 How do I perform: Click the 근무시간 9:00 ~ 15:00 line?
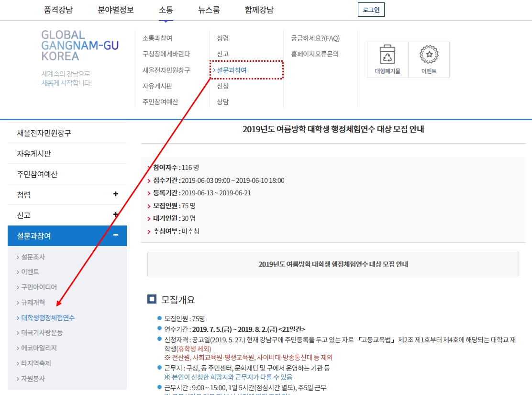[245, 387]
